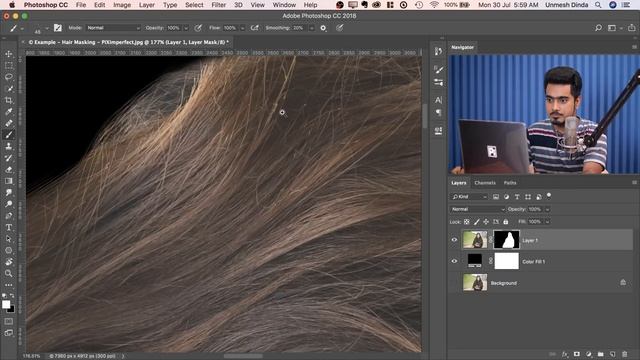Show the Background layer visibility box

[454, 282]
